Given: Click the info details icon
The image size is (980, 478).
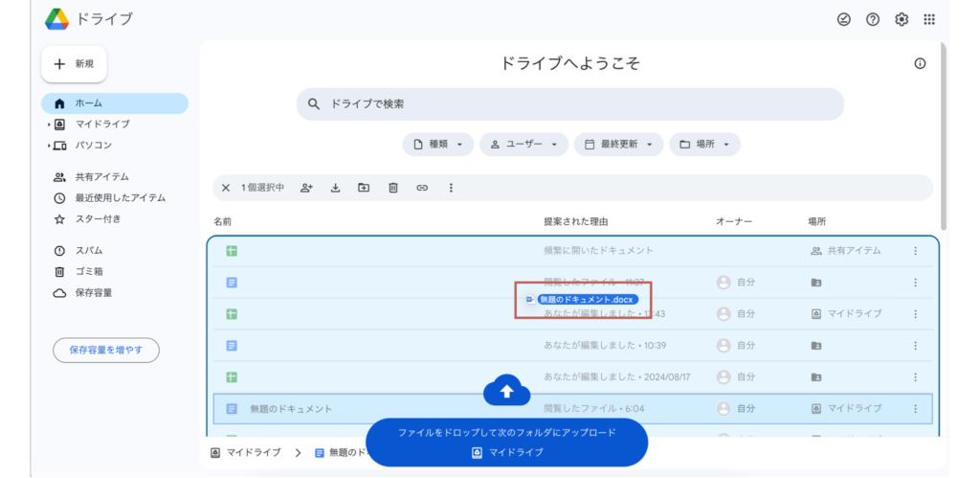Looking at the screenshot, I should [x=920, y=64].
